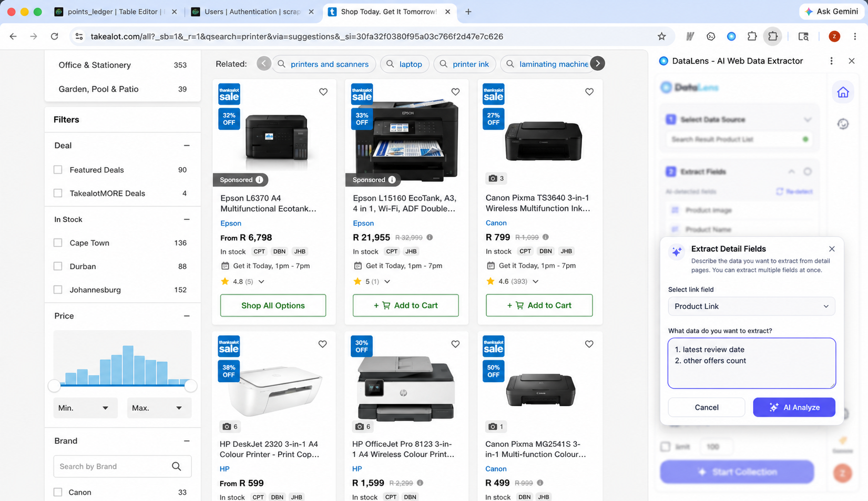The width and height of the screenshot is (868, 501).
Task: Select the Shop Today Takealot tab
Action: pos(389,12)
